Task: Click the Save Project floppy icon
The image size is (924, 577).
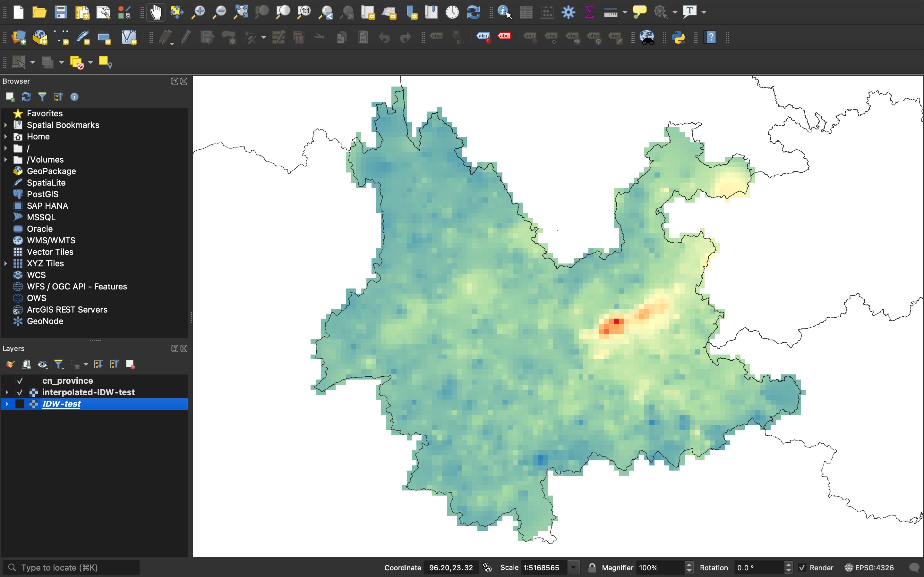Action: [61, 12]
